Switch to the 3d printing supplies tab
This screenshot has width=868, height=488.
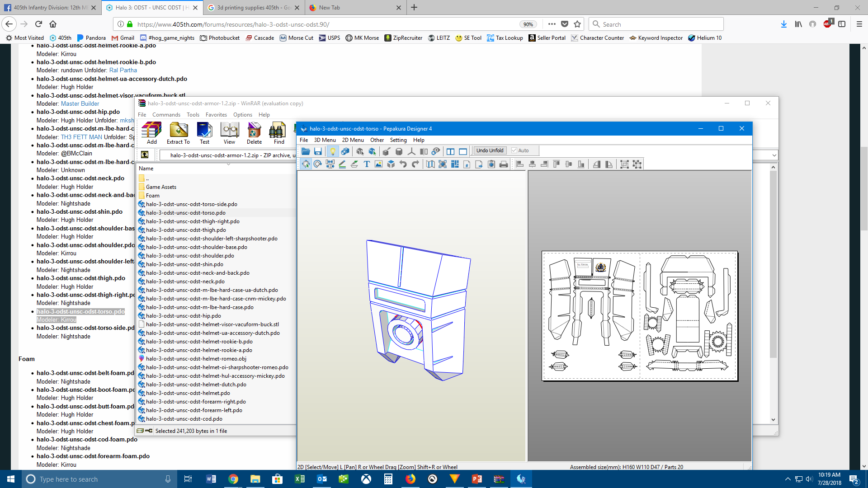click(x=254, y=8)
